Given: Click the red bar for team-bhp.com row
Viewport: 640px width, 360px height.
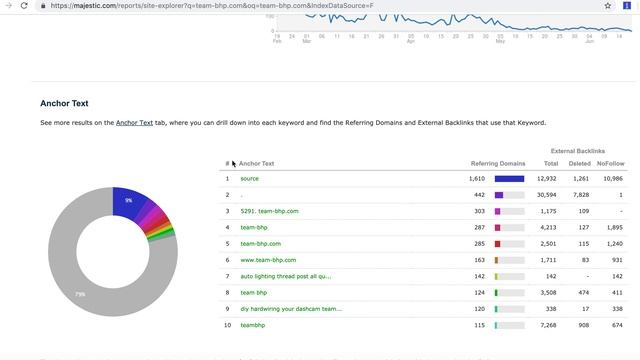Looking at the screenshot, I should coord(497,244).
